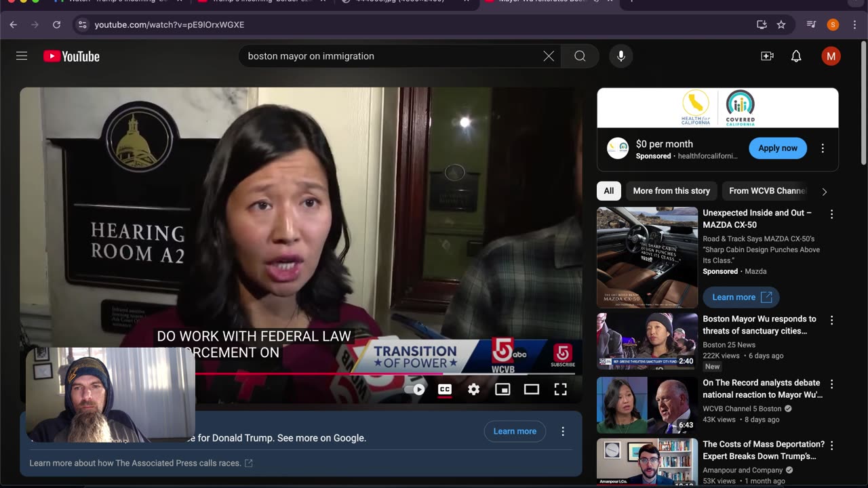This screenshot has width=868, height=488.
Task: Click the install/cast icon in address bar
Action: pyautogui.click(x=762, y=24)
